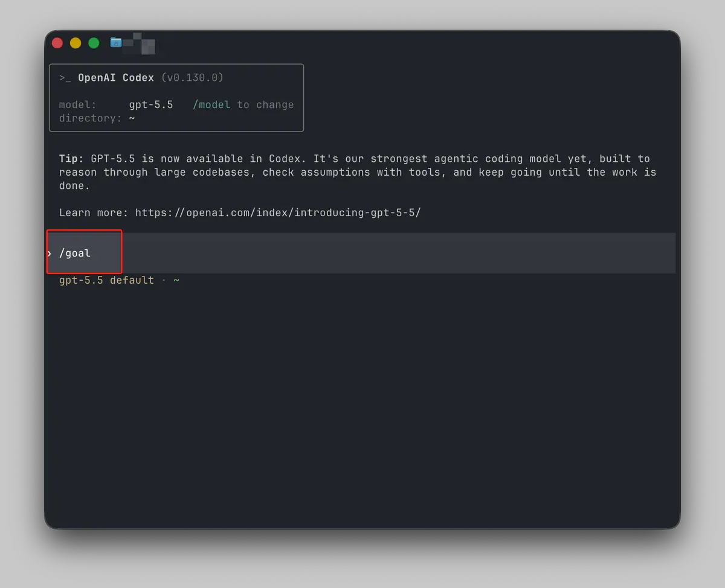The image size is (725, 588).
Task: Click the 'model:' label
Action: [78, 105]
